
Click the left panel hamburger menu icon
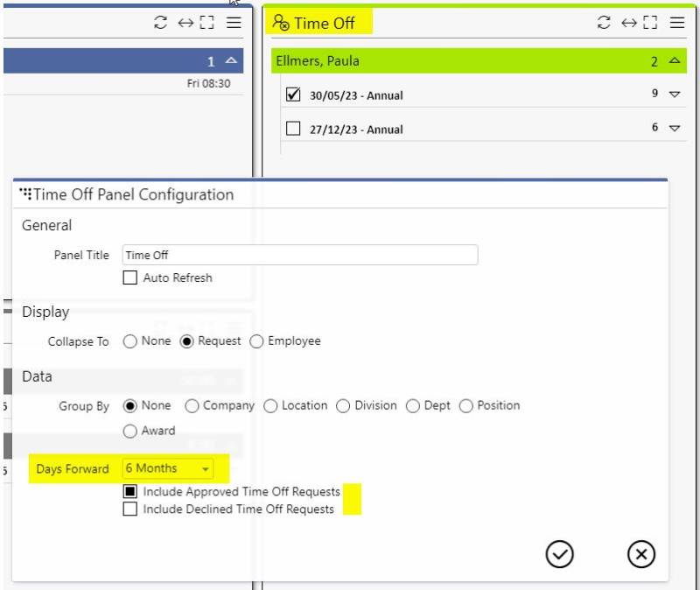(x=234, y=23)
